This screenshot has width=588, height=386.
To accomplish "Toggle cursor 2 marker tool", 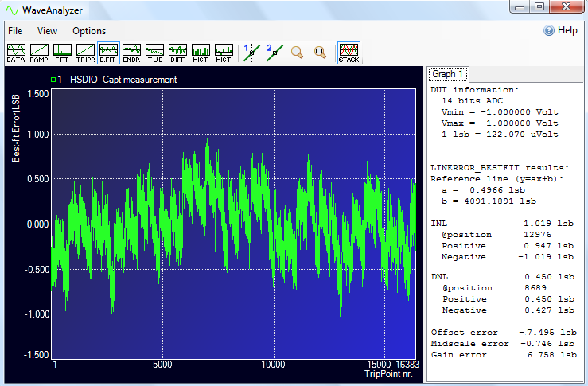I will [274, 53].
